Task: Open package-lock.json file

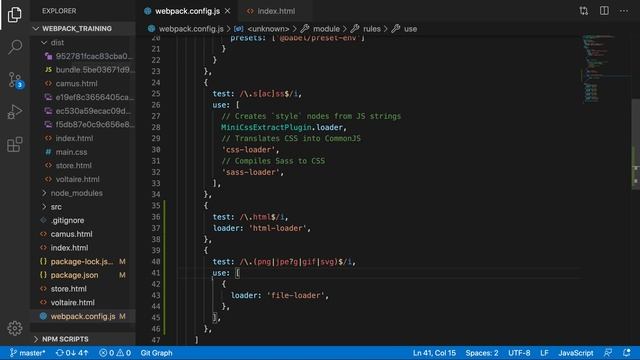Action: pyautogui.click(x=83, y=262)
